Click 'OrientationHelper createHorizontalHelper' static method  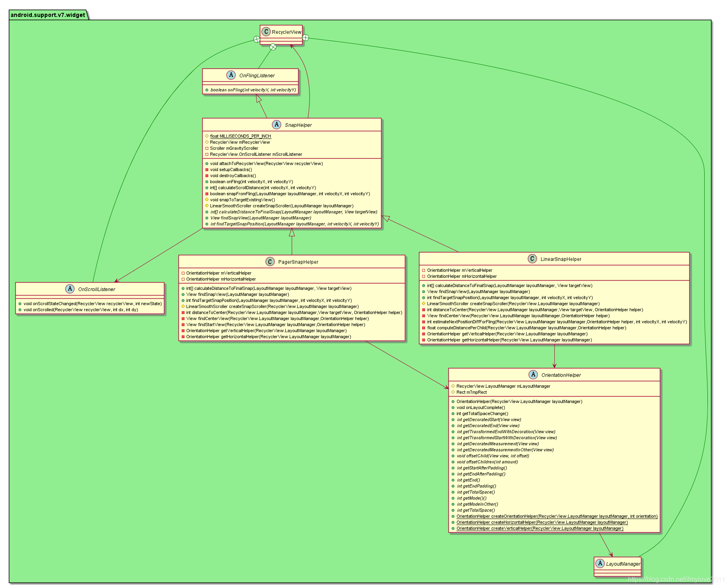point(542,522)
